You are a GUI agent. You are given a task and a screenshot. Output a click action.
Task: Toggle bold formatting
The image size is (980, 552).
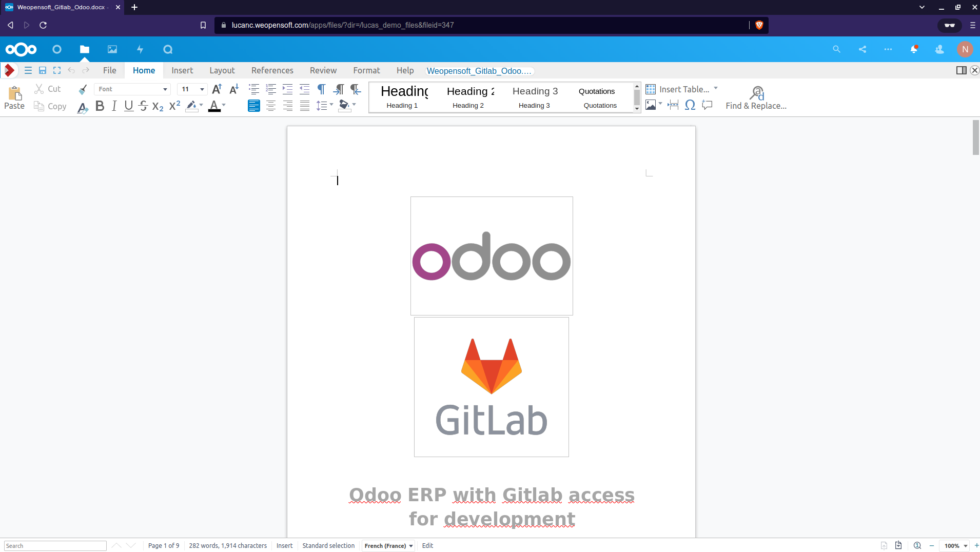coord(100,106)
